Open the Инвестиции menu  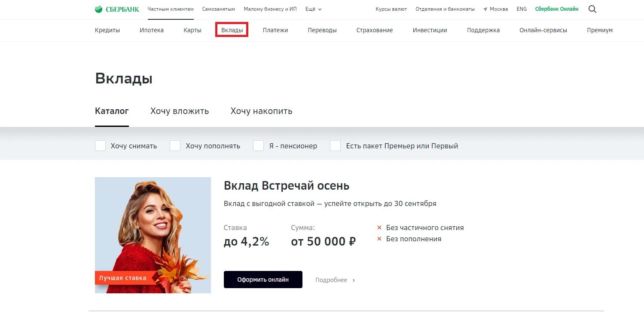pos(430,30)
